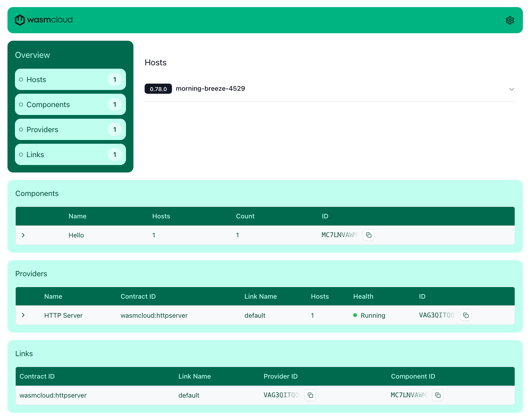The image size is (530, 420).
Task: Click the status circle beside Components
Action: [x=22, y=104]
